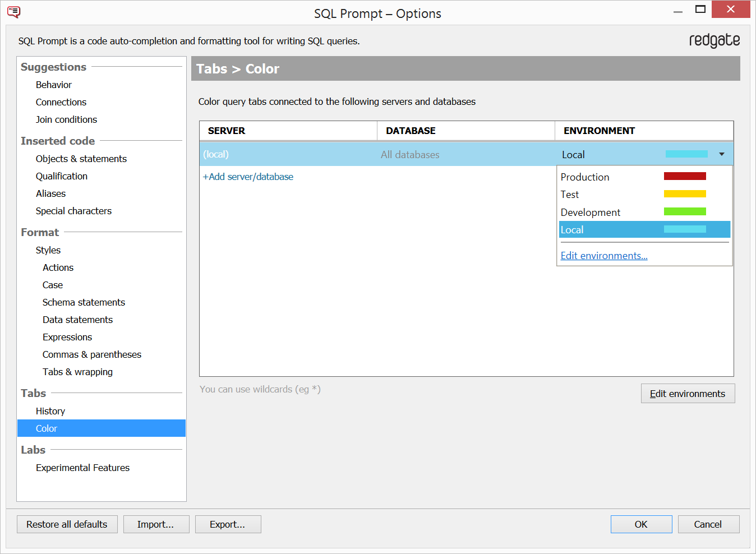This screenshot has height=554, width=756.
Task: Click the SQL Prompt app icon in title bar
Action: [x=13, y=12]
